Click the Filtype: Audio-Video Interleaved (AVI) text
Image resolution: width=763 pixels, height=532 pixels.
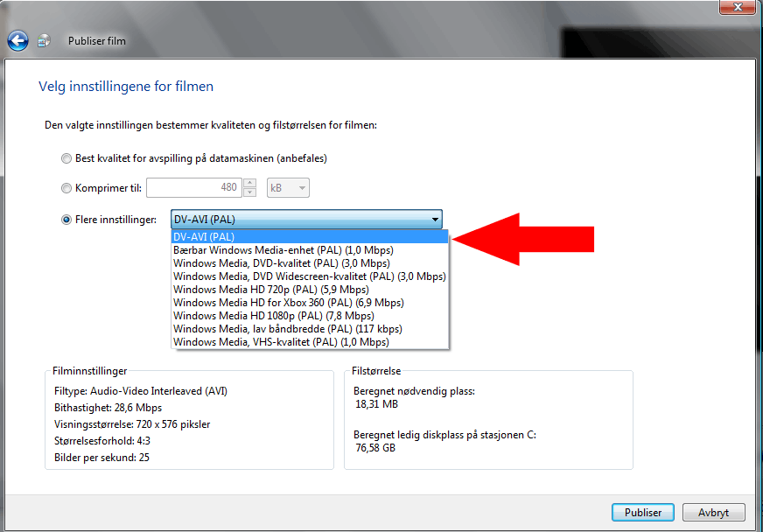click(141, 391)
